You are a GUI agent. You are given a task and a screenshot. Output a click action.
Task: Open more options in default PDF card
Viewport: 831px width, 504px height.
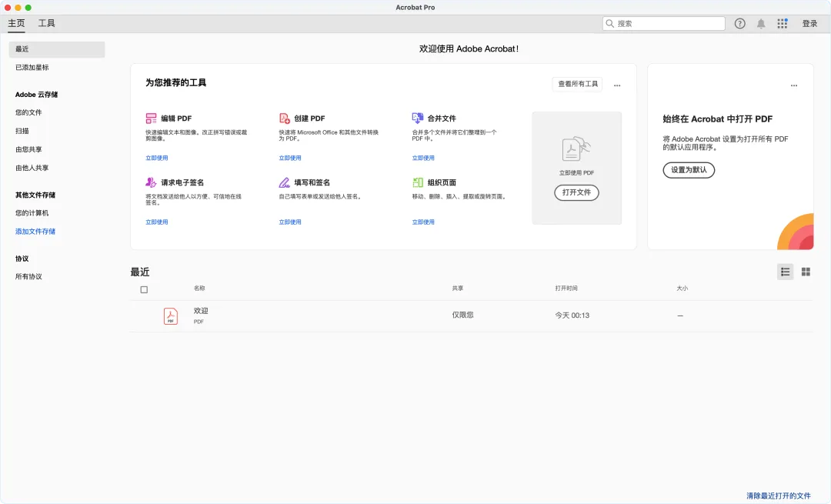click(x=794, y=85)
